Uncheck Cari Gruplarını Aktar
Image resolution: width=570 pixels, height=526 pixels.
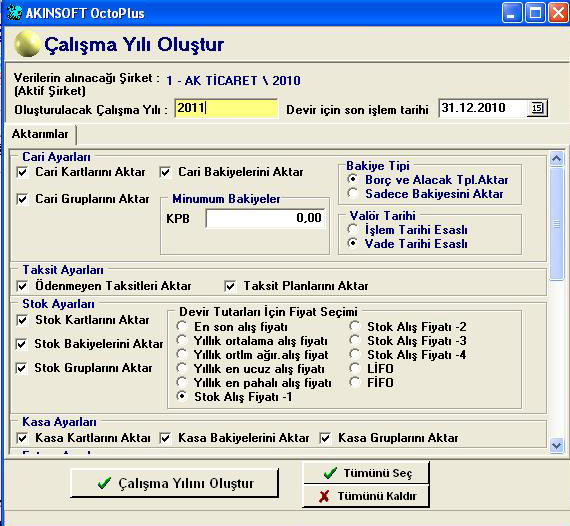23,199
